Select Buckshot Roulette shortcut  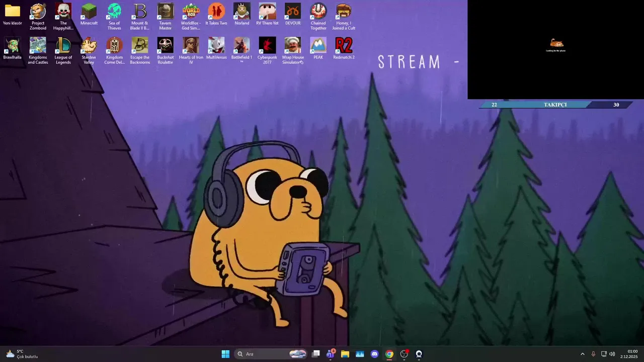coord(166,51)
